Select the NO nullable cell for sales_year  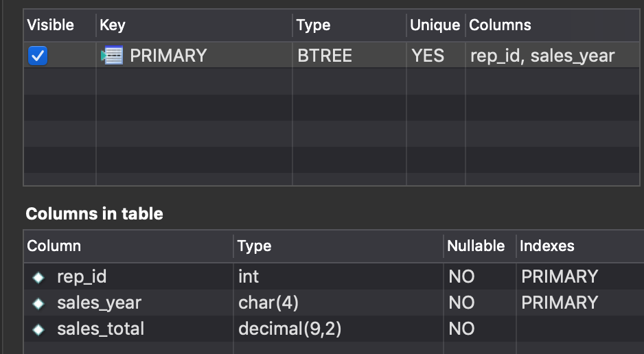pos(461,303)
